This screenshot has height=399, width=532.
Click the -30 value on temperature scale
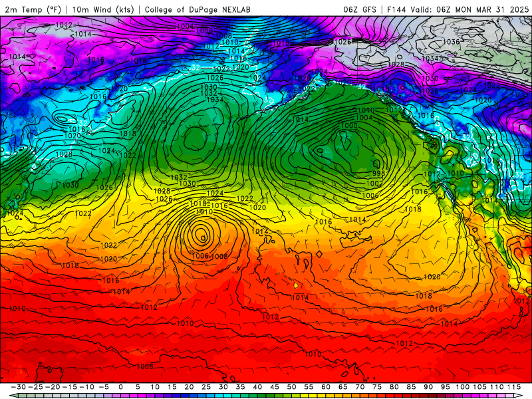pos(19,387)
